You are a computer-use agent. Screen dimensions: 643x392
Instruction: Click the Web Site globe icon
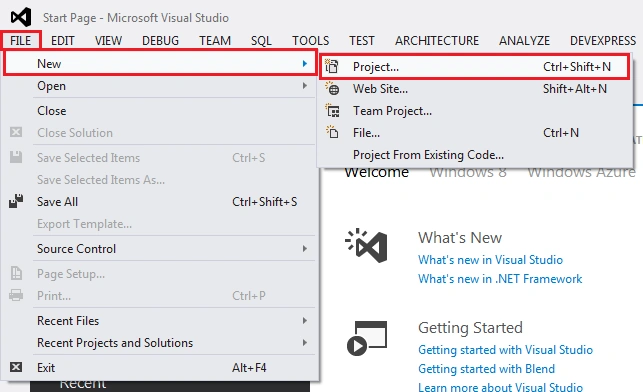pyautogui.click(x=332, y=89)
